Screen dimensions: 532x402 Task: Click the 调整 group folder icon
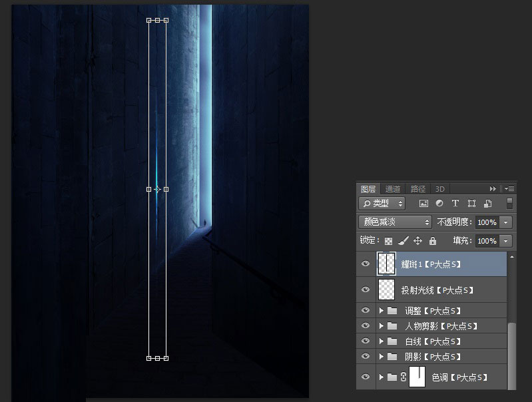392,310
